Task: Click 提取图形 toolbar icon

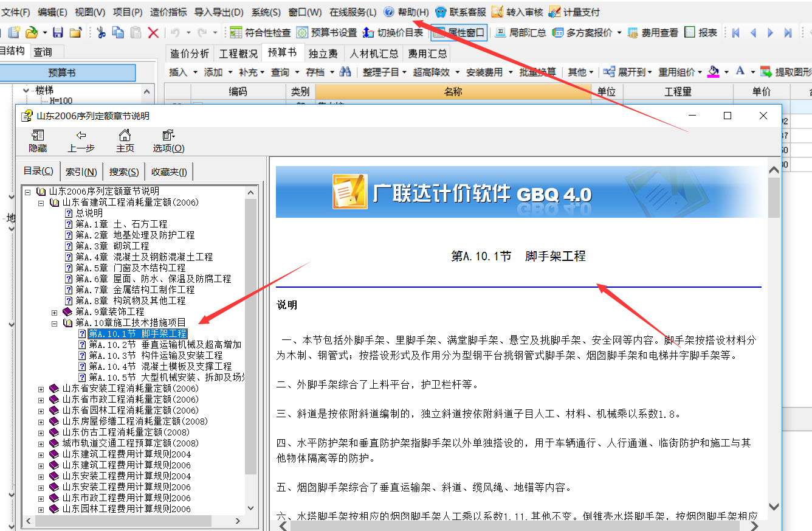Action: tap(785, 72)
